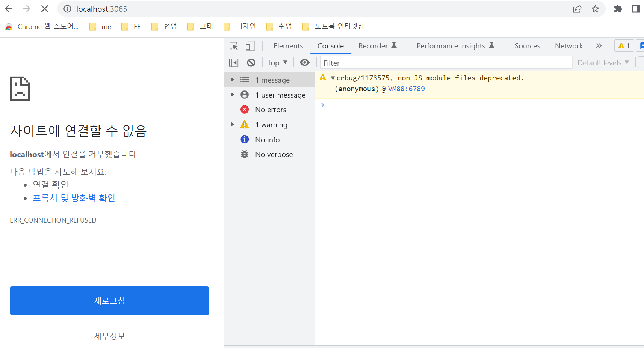The width and height of the screenshot is (644, 348).
Task: Toggle the device toolbar
Action: click(x=250, y=46)
